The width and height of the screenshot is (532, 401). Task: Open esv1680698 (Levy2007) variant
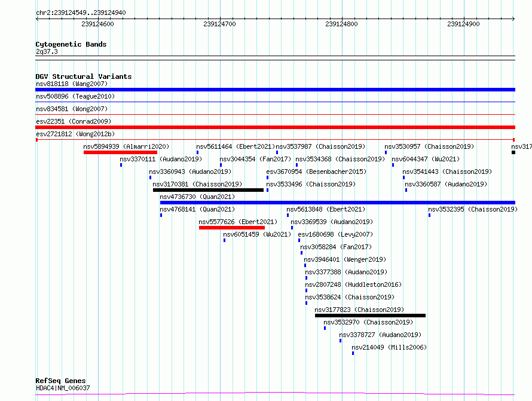pos(335,234)
